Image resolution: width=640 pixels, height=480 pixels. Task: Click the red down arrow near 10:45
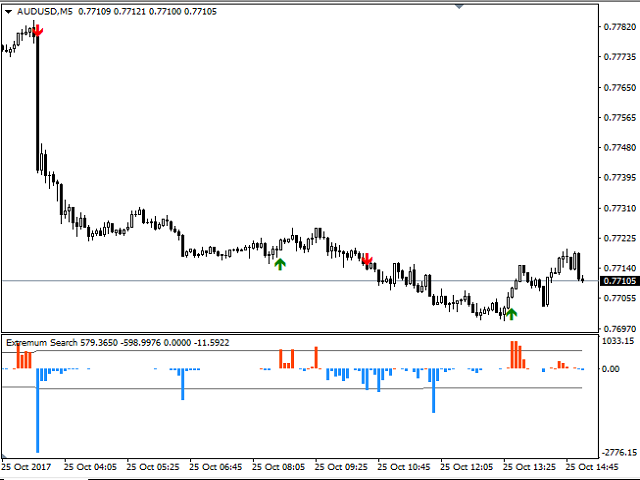coord(367,259)
